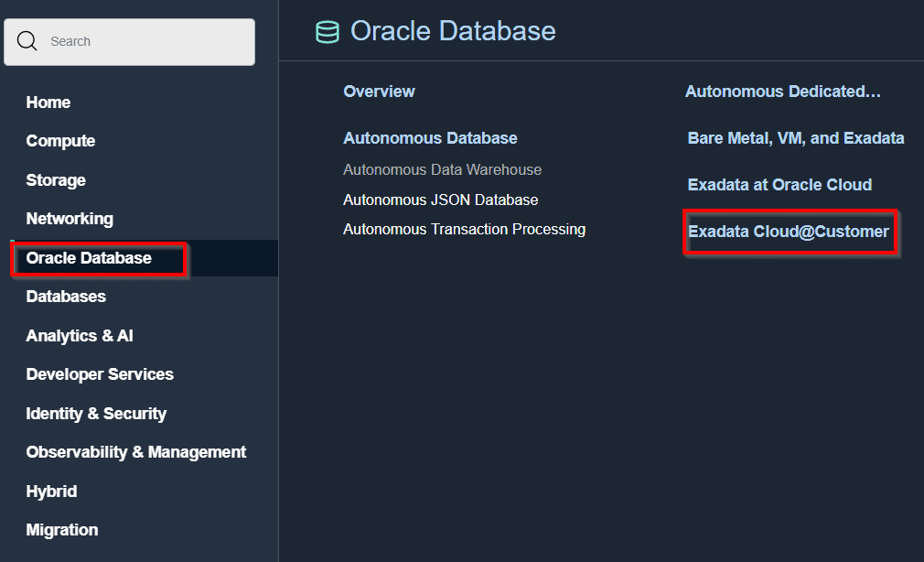Image resolution: width=924 pixels, height=562 pixels.
Task: Open Autonomous JSON Database link
Action: point(440,200)
